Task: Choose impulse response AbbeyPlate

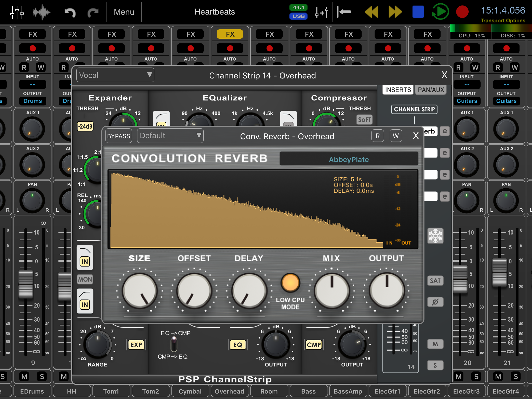Action: [x=349, y=159]
